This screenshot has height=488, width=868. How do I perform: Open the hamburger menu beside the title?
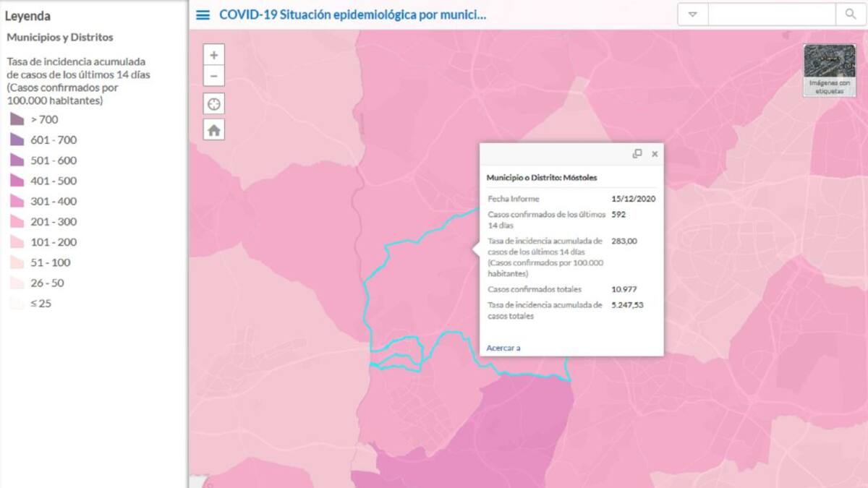(x=203, y=14)
